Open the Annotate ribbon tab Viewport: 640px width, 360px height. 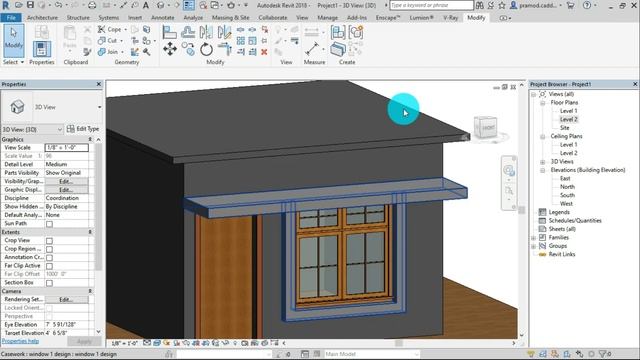[162, 18]
